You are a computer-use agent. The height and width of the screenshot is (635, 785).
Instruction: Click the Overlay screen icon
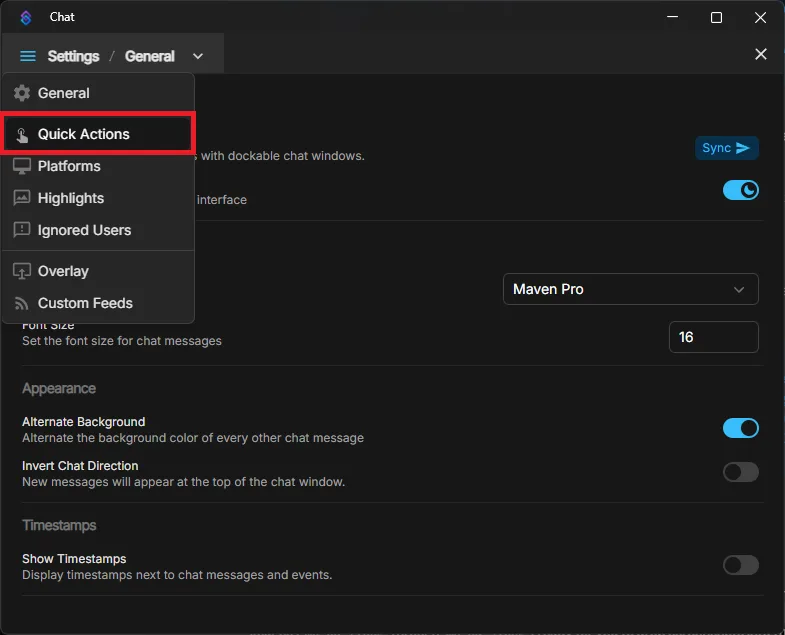pos(22,271)
